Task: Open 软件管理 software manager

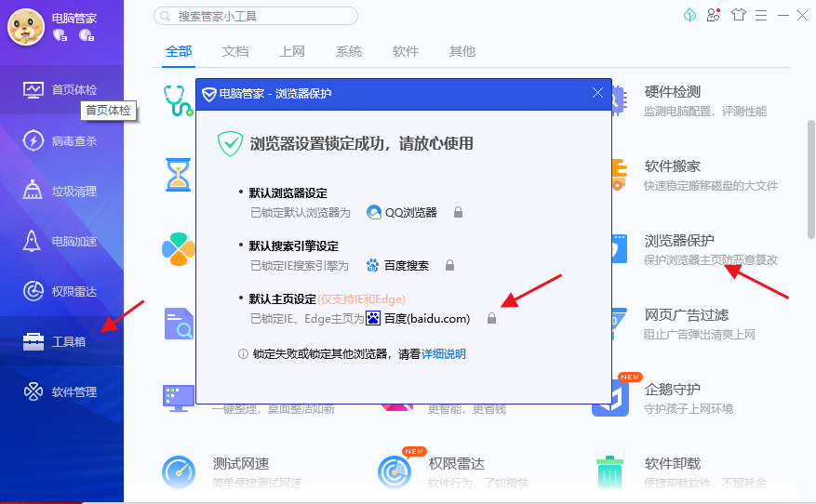Action: point(61,391)
